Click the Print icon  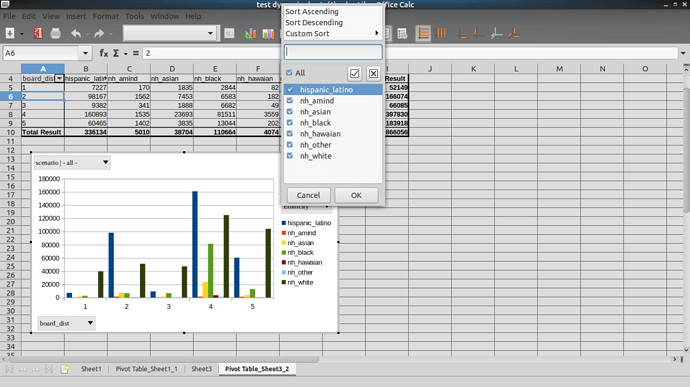pos(55,33)
